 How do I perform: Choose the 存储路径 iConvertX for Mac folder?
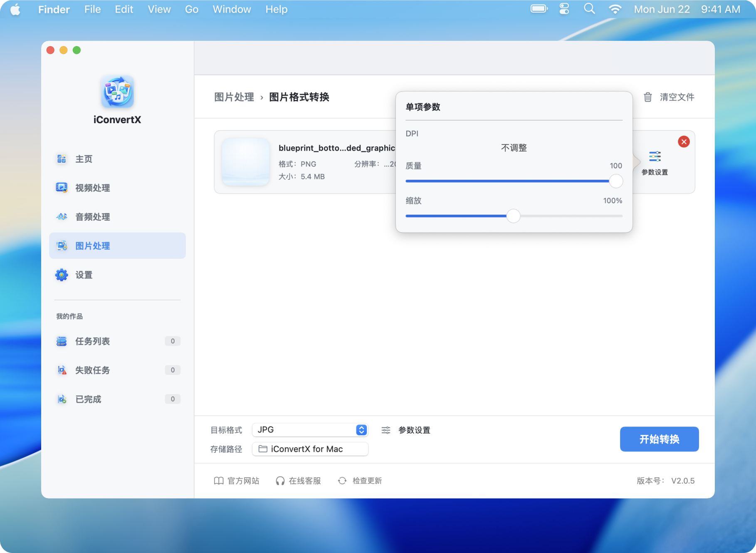(310, 449)
